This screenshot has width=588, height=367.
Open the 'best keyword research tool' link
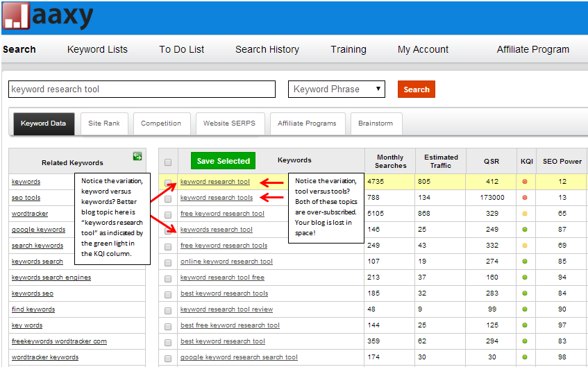coord(223,341)
